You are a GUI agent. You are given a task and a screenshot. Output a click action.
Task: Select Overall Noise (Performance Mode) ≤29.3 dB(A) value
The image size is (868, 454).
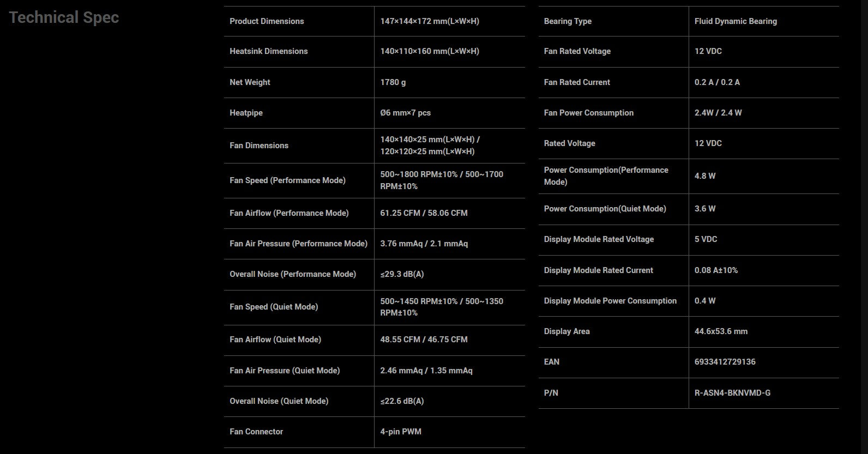(x=402, y=274)
